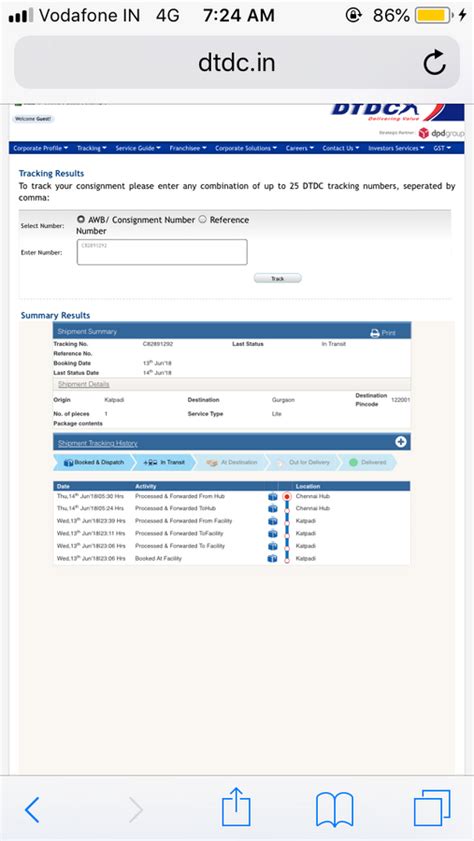Open Careers dropdown menu

click(x=300, y=148)
